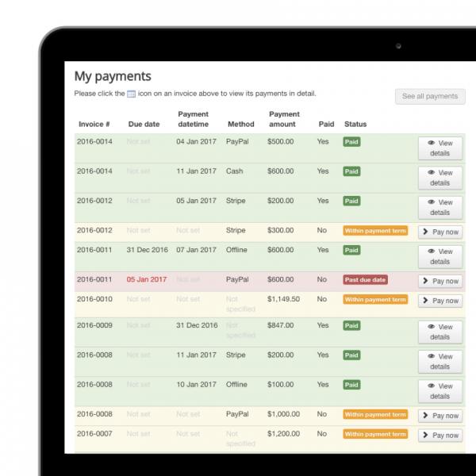Click Pay now for $1,149.50 payment
This screenshot has width=476, height=476.
point(440,301)
